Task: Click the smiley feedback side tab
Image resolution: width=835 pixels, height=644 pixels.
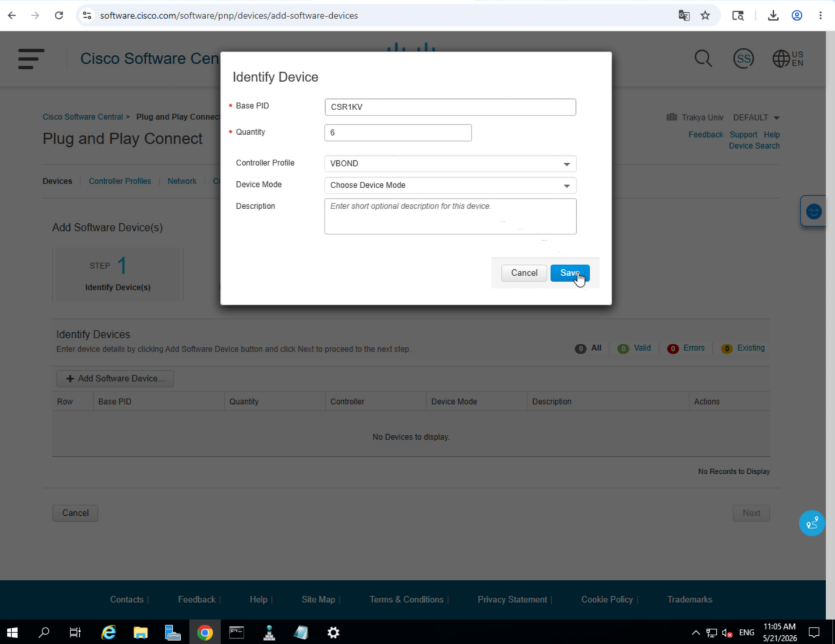Action: click(x=813, y=212)
